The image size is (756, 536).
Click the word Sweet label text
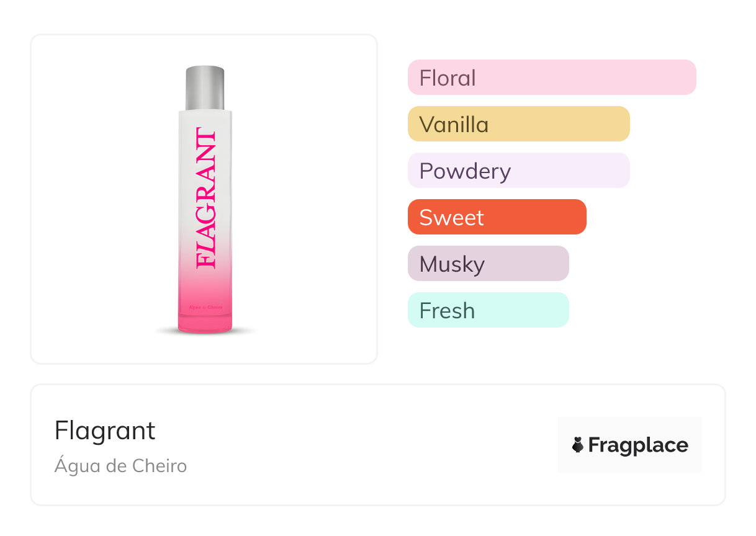tap(451, 218)
